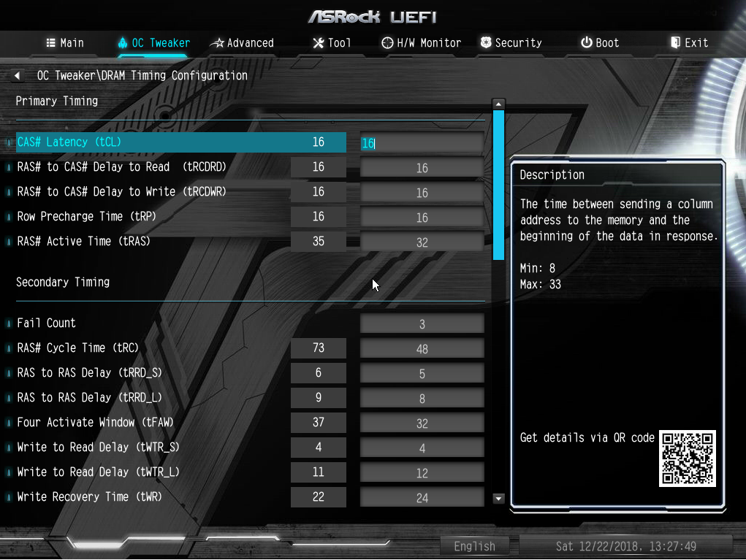Select Write Recovery Time (tWR) label
746x560 pixels.
click(x=89, y=496)
